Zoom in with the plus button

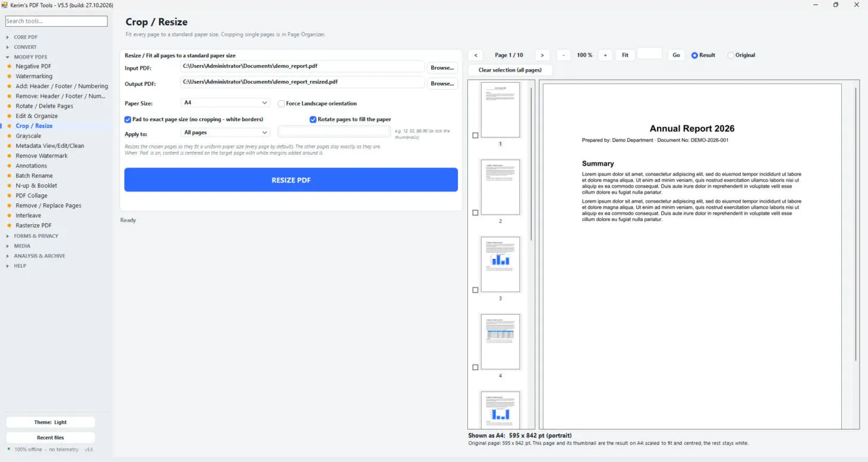[x=604, y=55]
